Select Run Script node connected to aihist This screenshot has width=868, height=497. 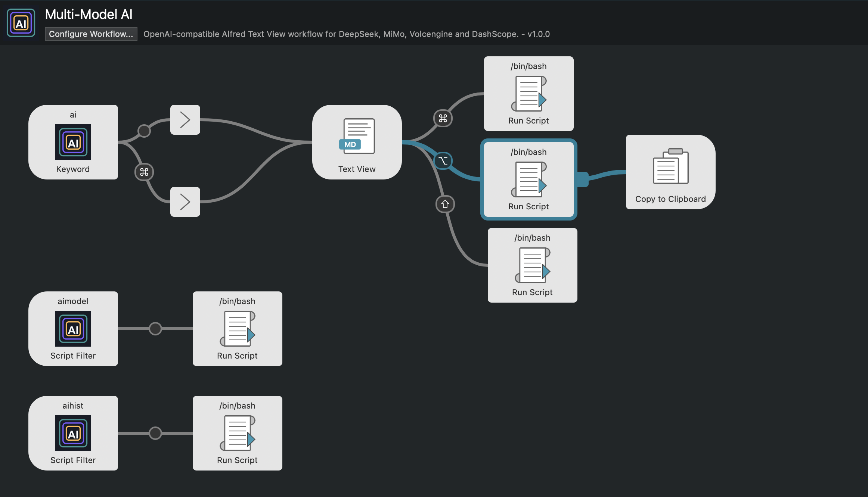238,433
